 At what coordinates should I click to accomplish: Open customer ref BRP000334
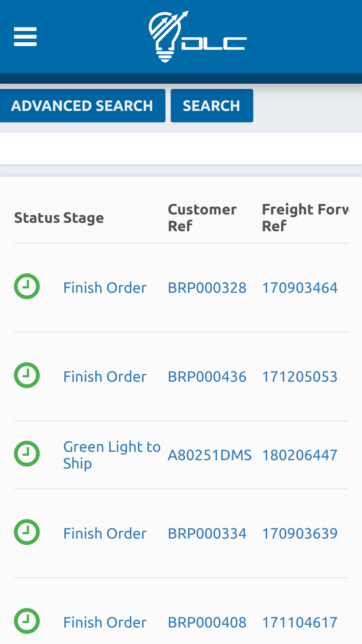(x=207, y=534)
